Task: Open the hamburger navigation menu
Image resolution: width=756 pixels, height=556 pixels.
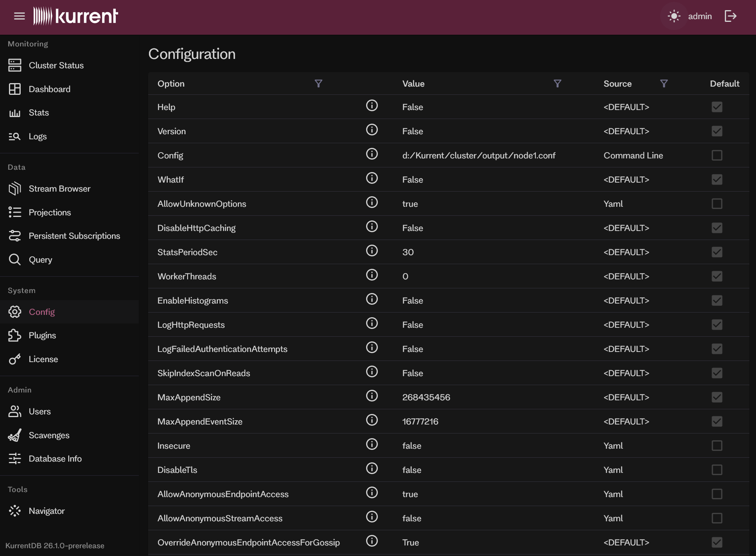Action: [19, 16]
